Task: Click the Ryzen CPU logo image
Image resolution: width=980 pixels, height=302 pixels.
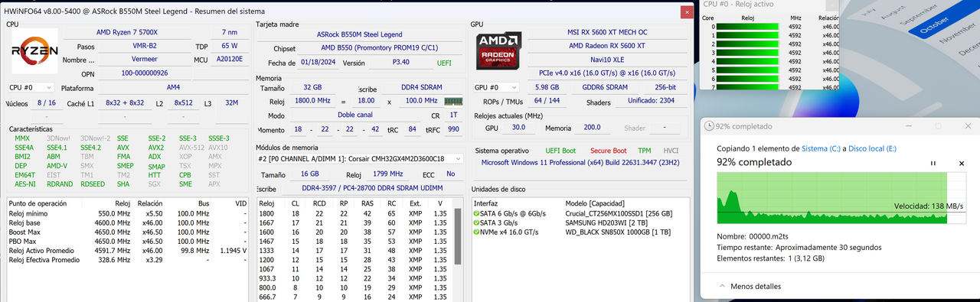Action: 34,50
